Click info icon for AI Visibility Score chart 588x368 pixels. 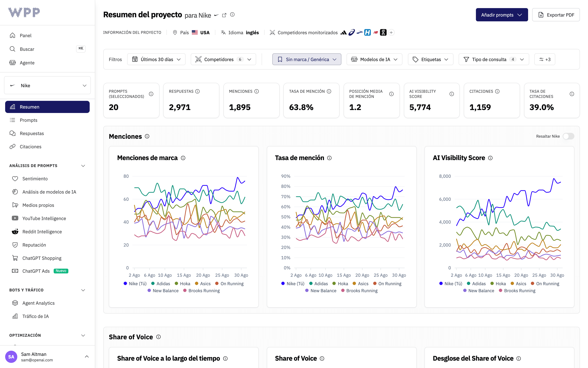pyautogui.click(x=490, y=158)
